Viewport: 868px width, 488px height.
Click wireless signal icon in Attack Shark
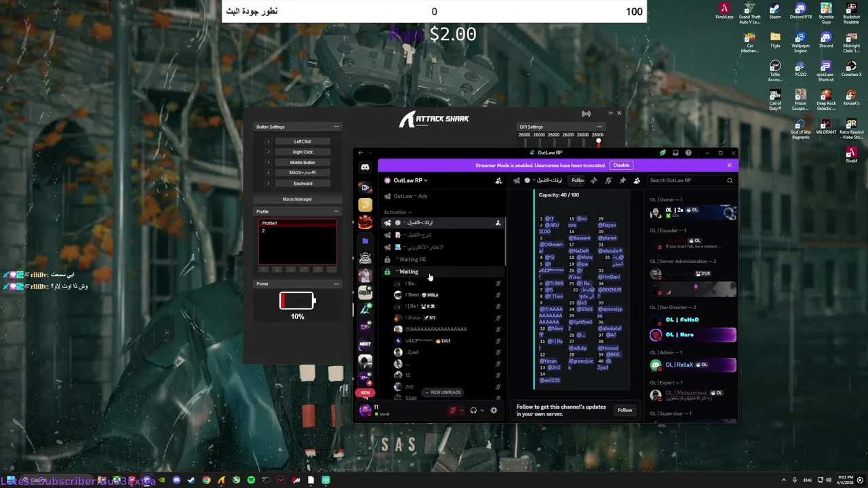(x=586, y=114)
